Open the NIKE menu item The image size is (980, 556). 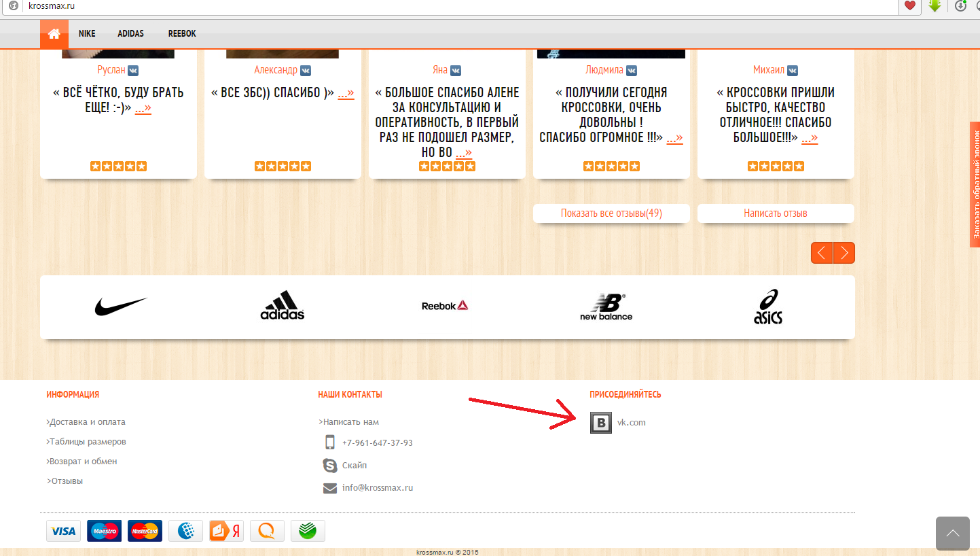(x=87, y=33)
